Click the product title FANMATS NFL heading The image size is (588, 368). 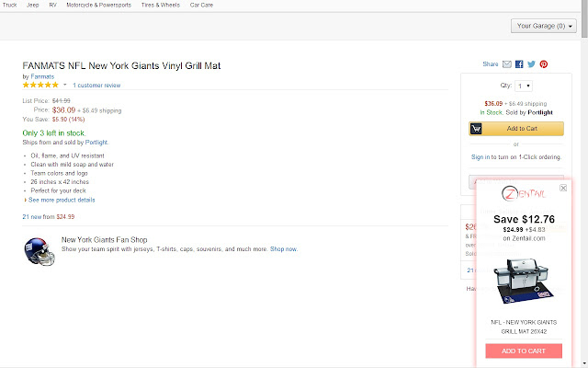pos(121,65)
